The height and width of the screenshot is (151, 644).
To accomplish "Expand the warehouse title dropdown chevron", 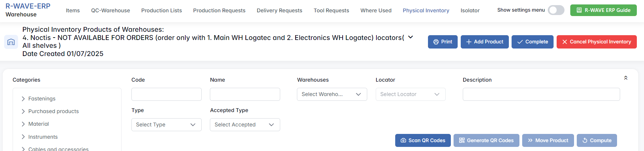I will tap(411, 37).
